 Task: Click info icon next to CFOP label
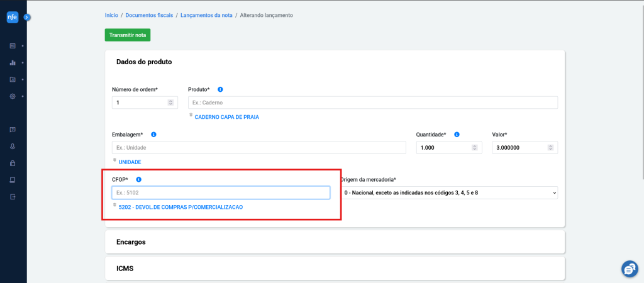pos(139,179)
